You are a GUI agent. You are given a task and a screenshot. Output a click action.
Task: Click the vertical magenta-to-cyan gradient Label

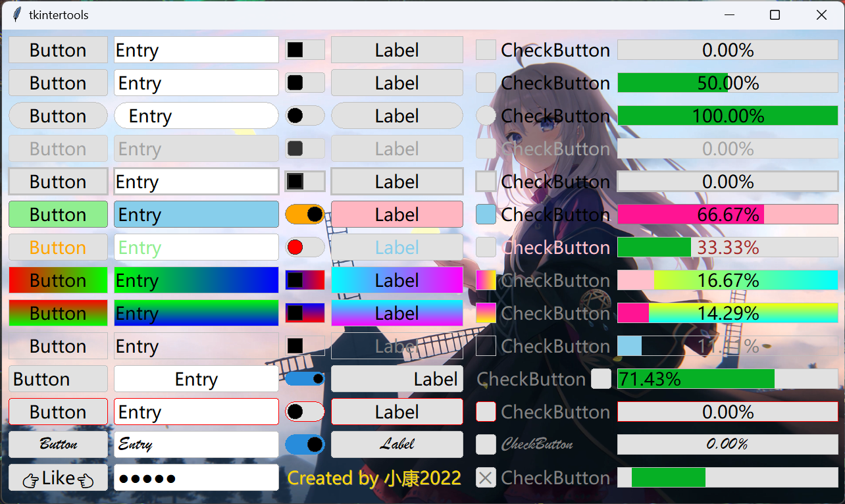(x=397, y=313)
